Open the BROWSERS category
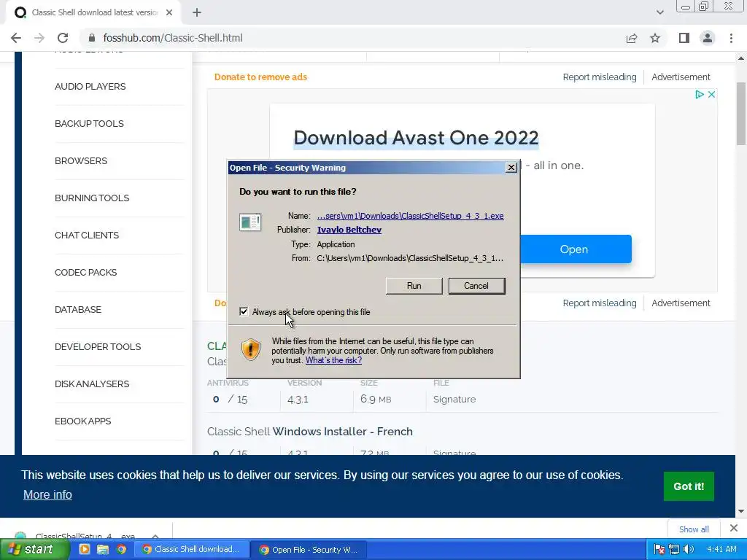The image size is (747, 560). (x=81, y=161)
